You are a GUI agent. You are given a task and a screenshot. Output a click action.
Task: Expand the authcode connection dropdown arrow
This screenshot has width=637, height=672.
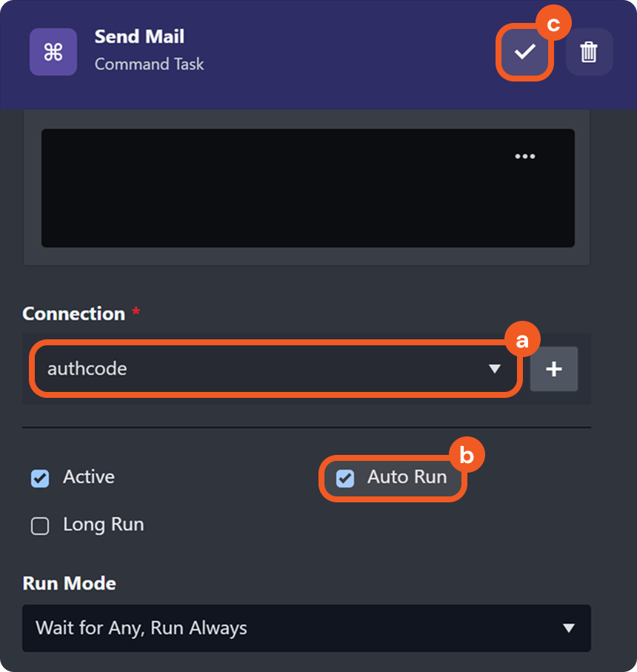click(x=495, y=369)
